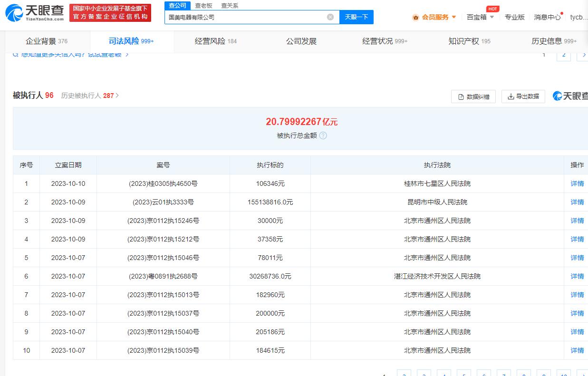Click 导出数据 button

(x=523, y=96)
